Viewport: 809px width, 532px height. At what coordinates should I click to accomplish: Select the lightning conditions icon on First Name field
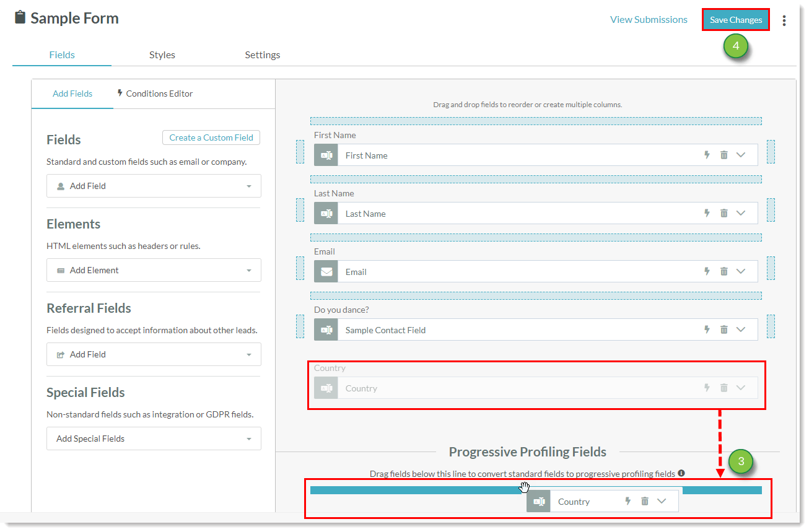tap(707, 155)
